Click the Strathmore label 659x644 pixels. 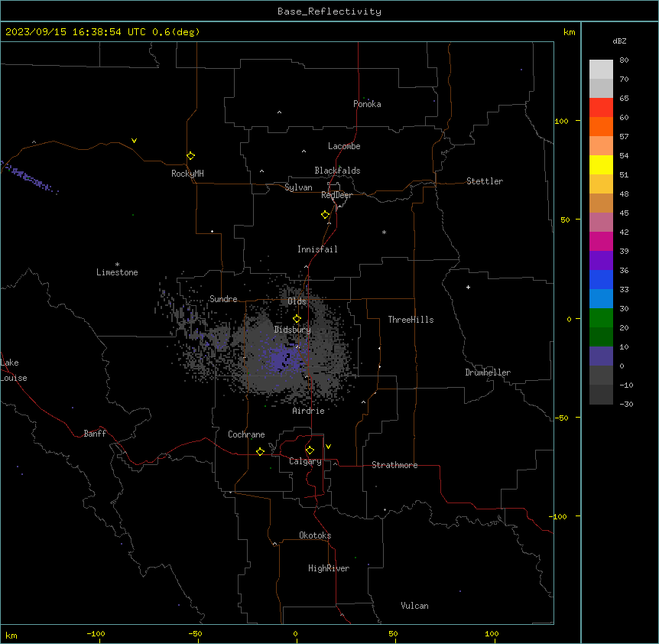click(394, 465)
